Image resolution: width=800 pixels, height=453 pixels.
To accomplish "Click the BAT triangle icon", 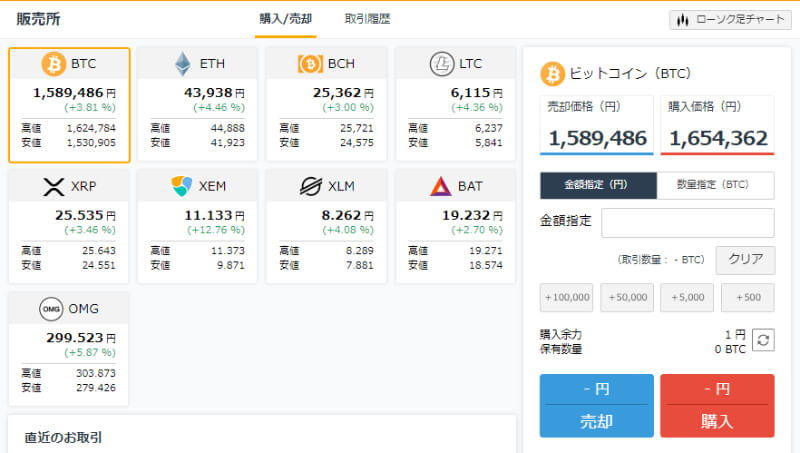I will (x=440, y=186).
